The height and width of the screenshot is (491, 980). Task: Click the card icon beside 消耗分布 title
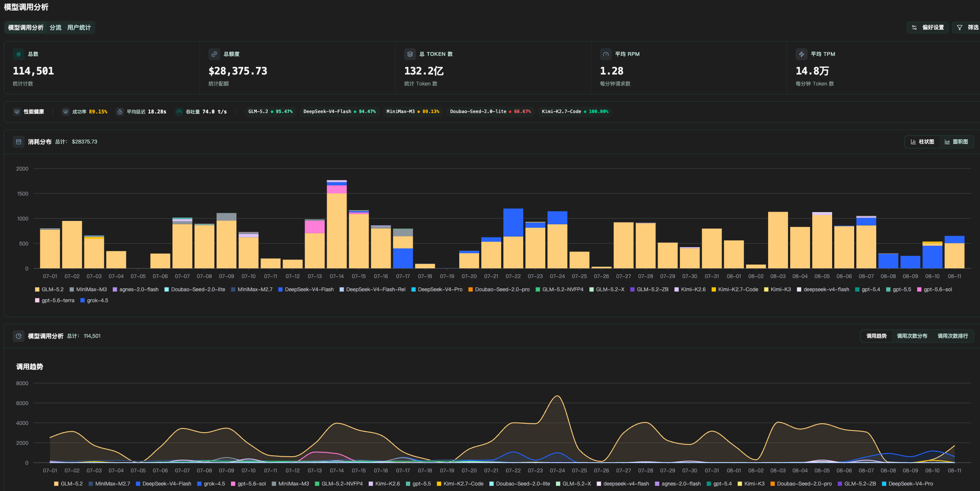pyautogui.click(x=19, y=142)
